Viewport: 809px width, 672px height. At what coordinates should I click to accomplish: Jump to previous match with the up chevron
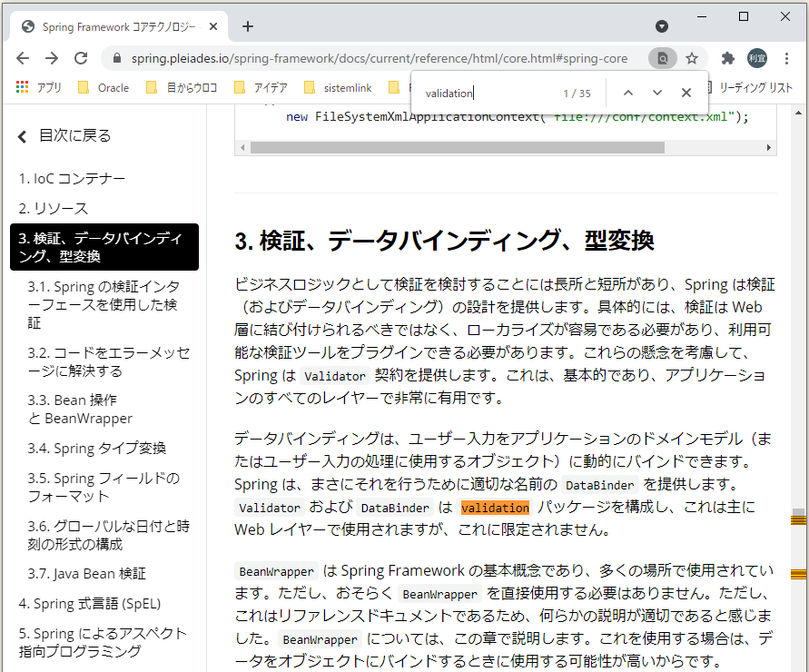click(x=627, y=92)
